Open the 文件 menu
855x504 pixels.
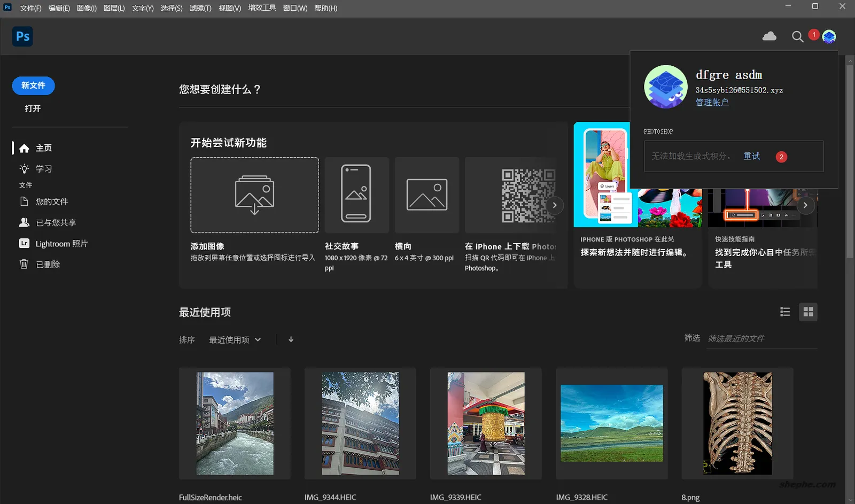click(x=29, y=8)
